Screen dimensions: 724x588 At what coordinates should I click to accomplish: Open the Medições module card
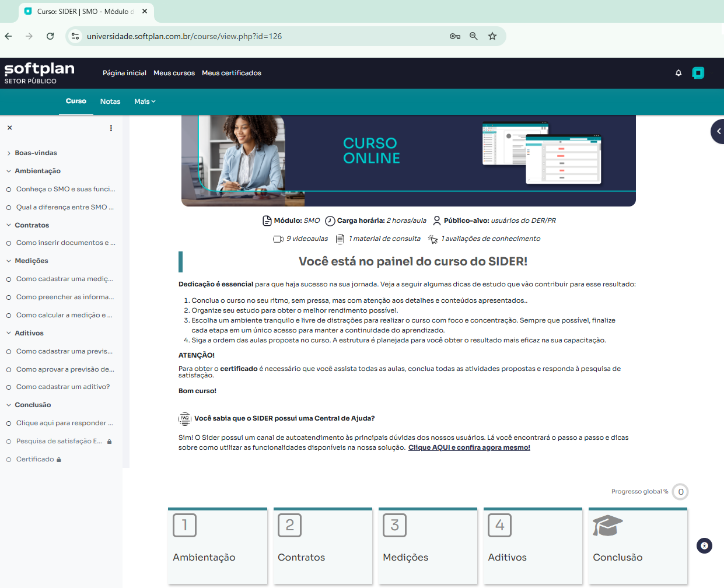[428, 545]
